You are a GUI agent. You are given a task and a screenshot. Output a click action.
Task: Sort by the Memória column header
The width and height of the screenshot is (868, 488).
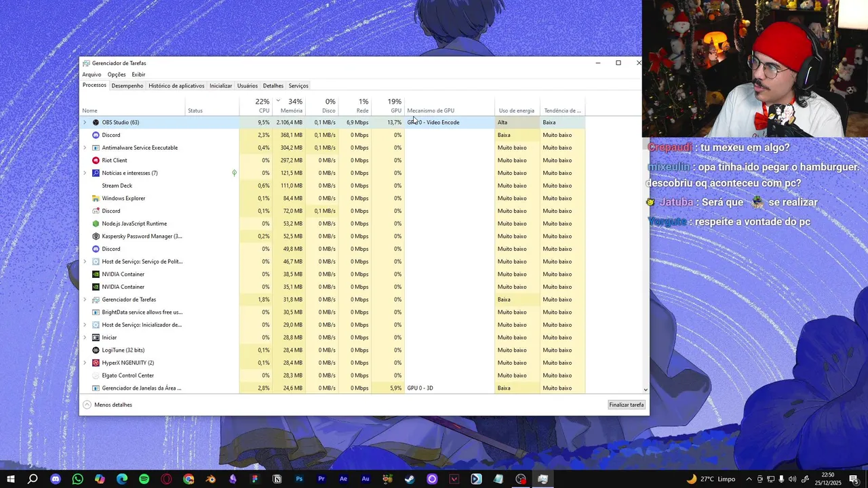tap(288, 105)
